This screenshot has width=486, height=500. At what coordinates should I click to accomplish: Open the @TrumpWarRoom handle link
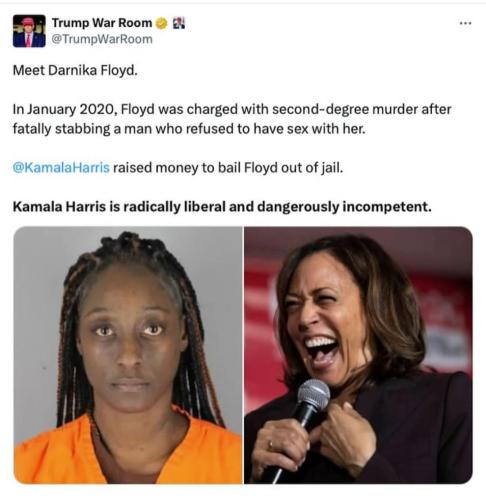coord(102,39)
